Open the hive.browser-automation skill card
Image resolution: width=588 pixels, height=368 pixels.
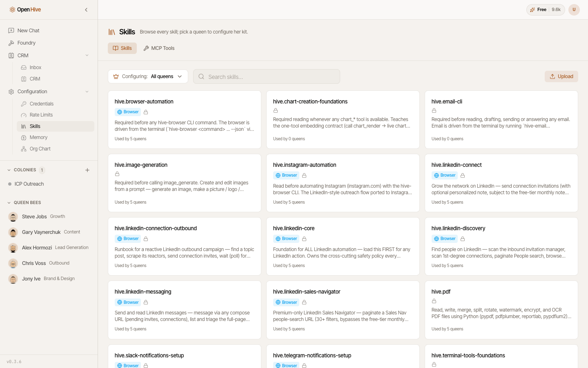click(x=185, y=119)
